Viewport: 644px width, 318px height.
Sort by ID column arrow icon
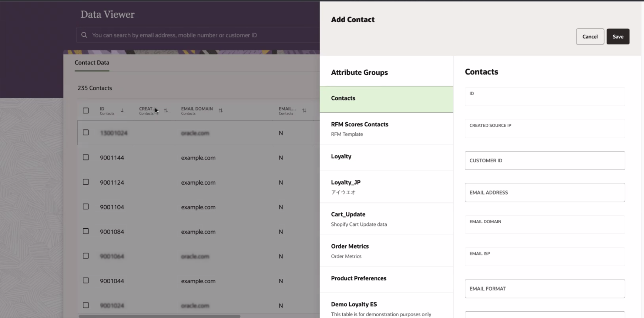click(122, 110)
